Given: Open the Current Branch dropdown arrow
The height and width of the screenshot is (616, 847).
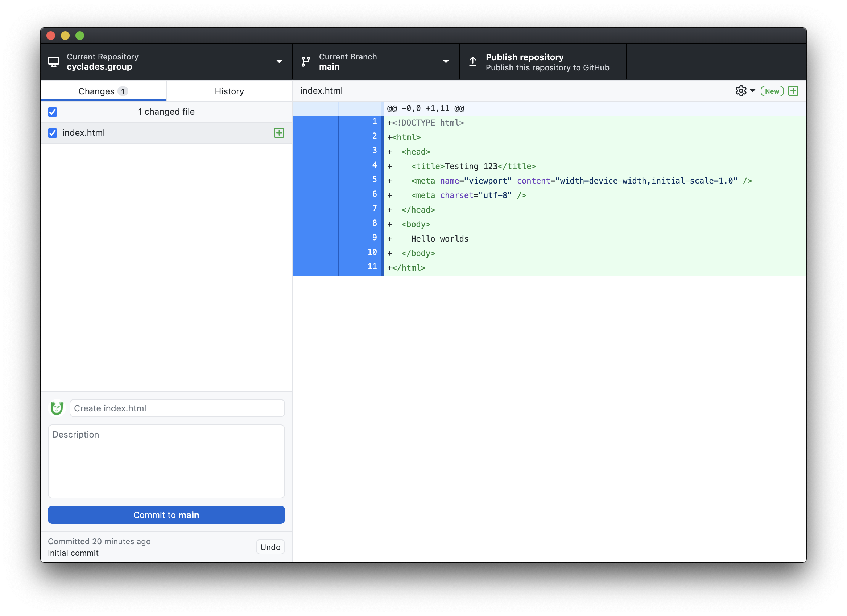Looking at the screenshot, I should pos(446,62).
